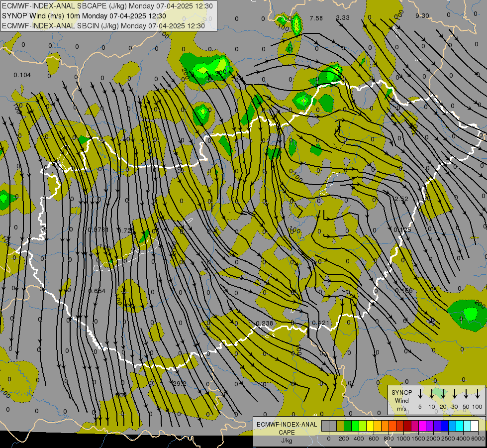Click the 100 m/s wind arrow in the legend
Viewport: 487px width, 448px height.
click(x=478, y=394)
